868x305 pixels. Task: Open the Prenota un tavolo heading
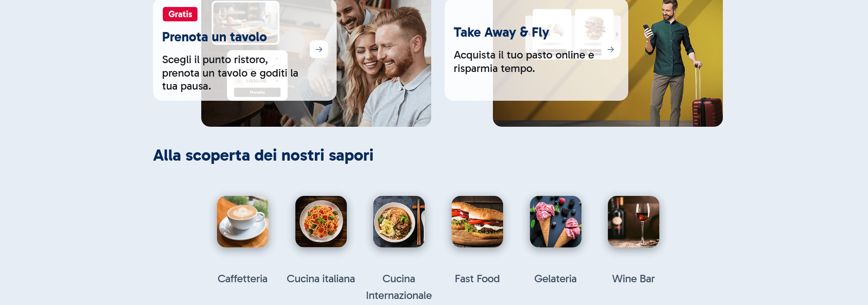point(214,37)
